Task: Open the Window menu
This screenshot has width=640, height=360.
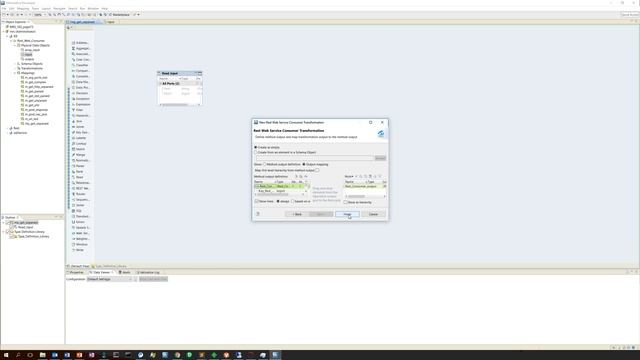Action: coord(93,8)
